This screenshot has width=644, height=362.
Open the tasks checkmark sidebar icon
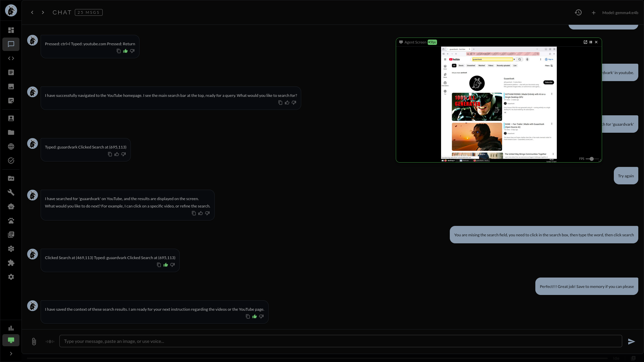11,161
